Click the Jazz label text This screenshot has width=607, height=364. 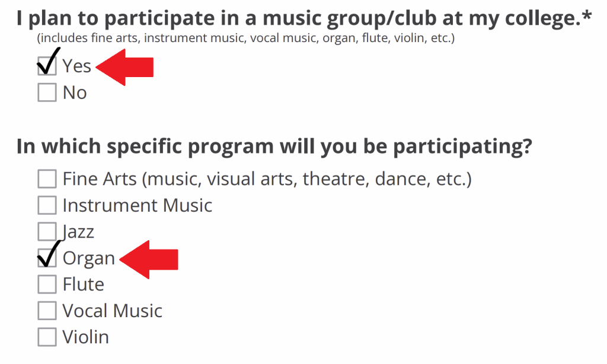click(x=79, y=231)
